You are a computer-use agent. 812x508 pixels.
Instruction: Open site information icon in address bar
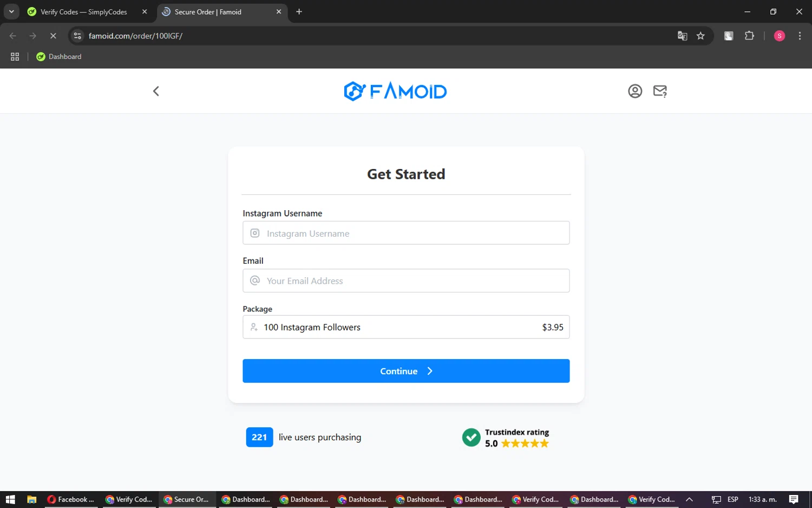point(77,36)
